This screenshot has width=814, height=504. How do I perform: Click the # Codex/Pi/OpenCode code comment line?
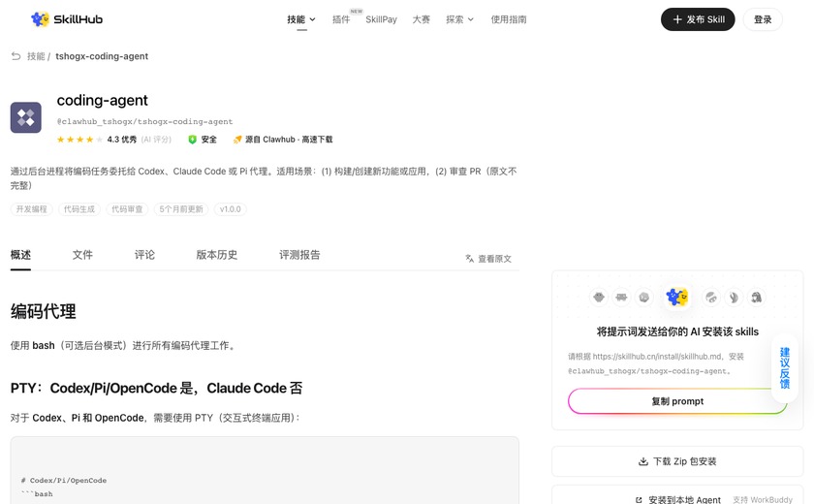point(64,481)
